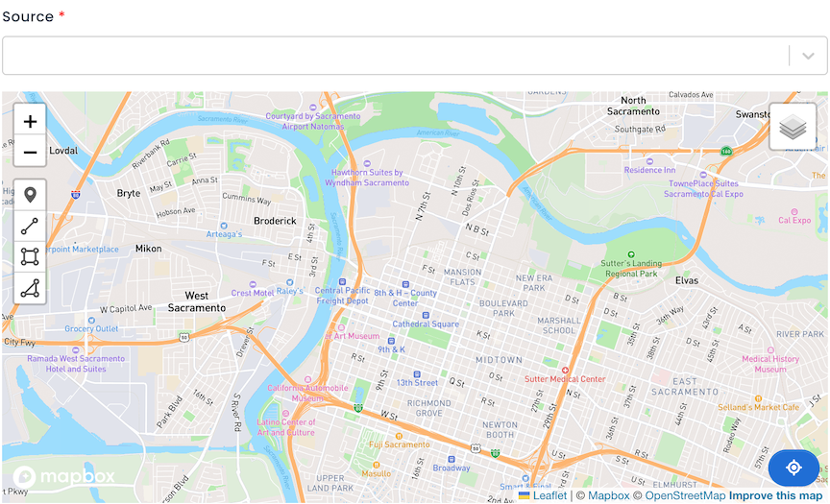Click Sutter's Landing Regional Park marker
830x504 pixels.
[631, 254]
